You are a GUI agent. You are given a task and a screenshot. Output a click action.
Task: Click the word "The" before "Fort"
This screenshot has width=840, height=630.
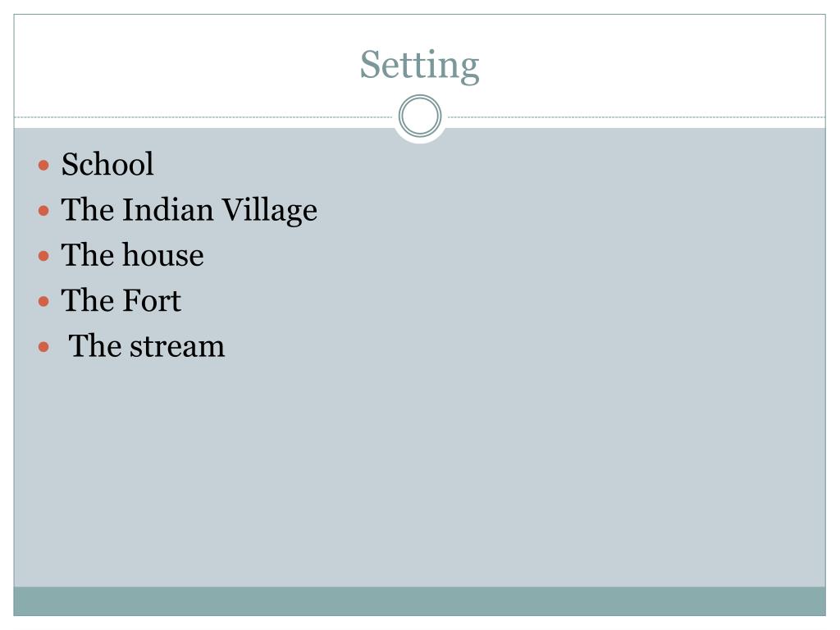pyautogui.click(x=89, y=300)
